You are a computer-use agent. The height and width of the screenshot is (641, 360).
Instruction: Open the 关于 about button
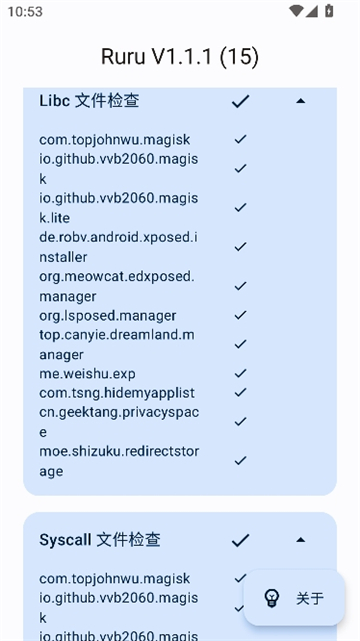294,598
